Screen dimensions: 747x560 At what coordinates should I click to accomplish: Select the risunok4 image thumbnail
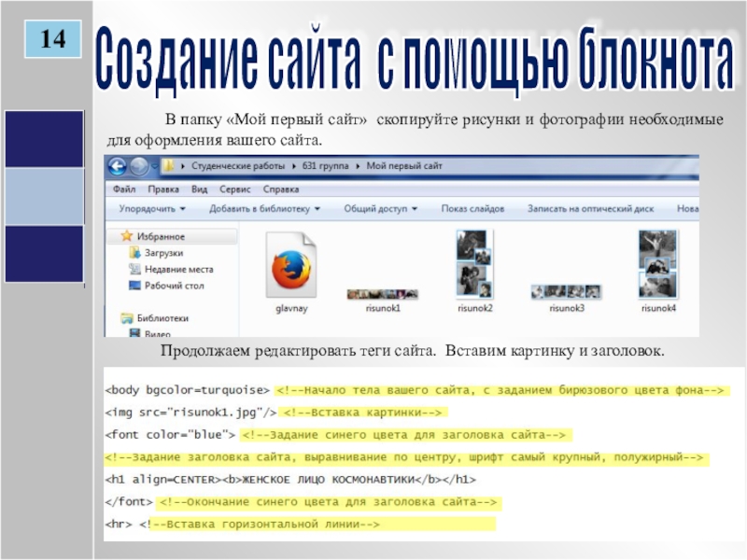coord(657,264)
